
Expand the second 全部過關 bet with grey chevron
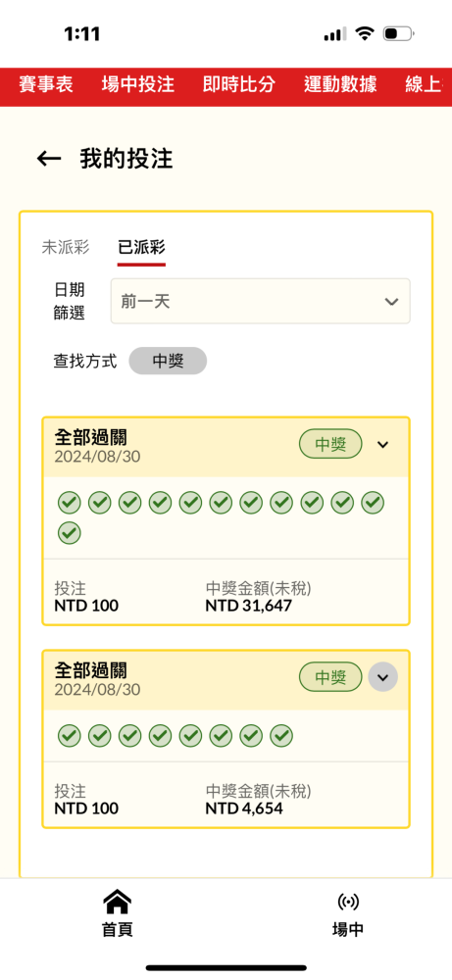[x=383, y=677]
